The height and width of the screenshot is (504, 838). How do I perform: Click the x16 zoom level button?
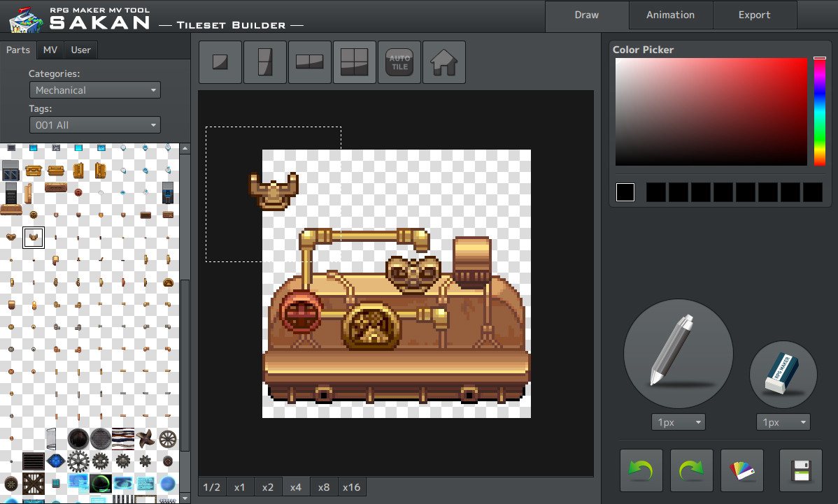[352, 487]
